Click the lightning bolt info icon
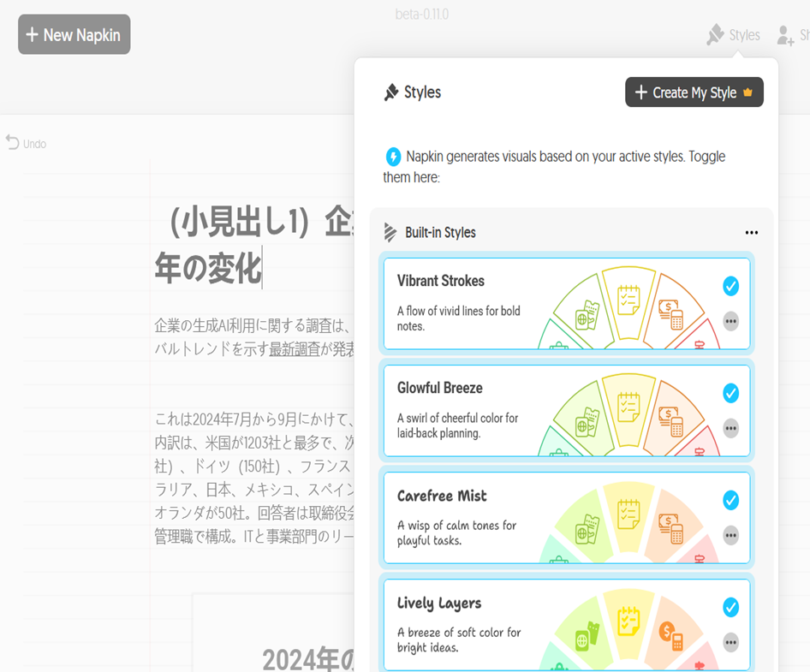Image resolution: width=810 pixels, height=672 pixels. (x=393, y=157)
